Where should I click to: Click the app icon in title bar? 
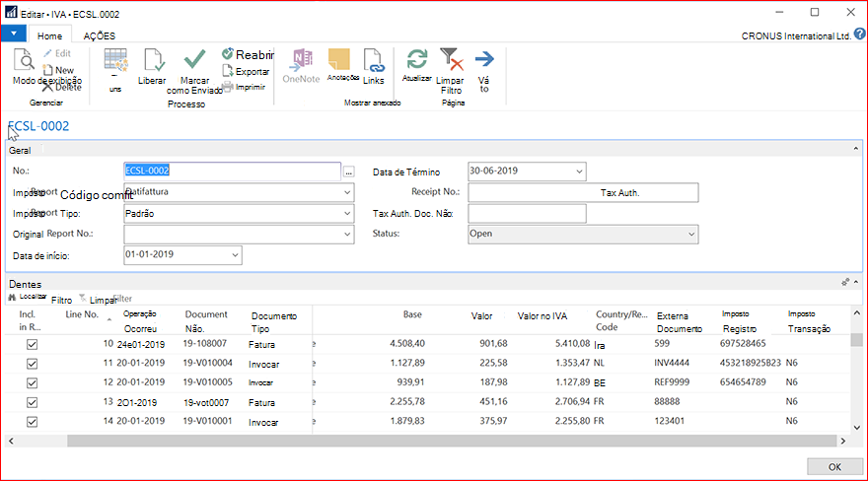click(11, 12)
